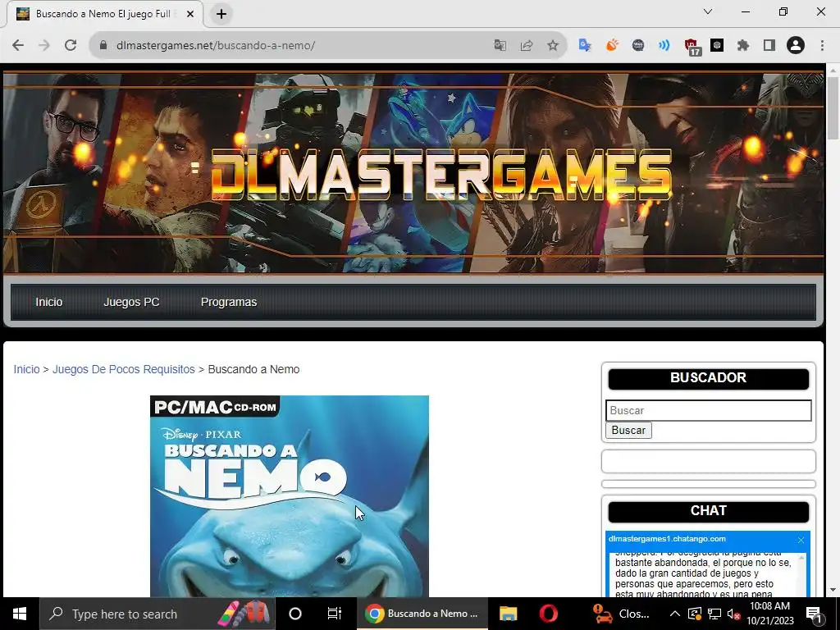Reload the current page
840x630 pixels.
coord(71,46)
